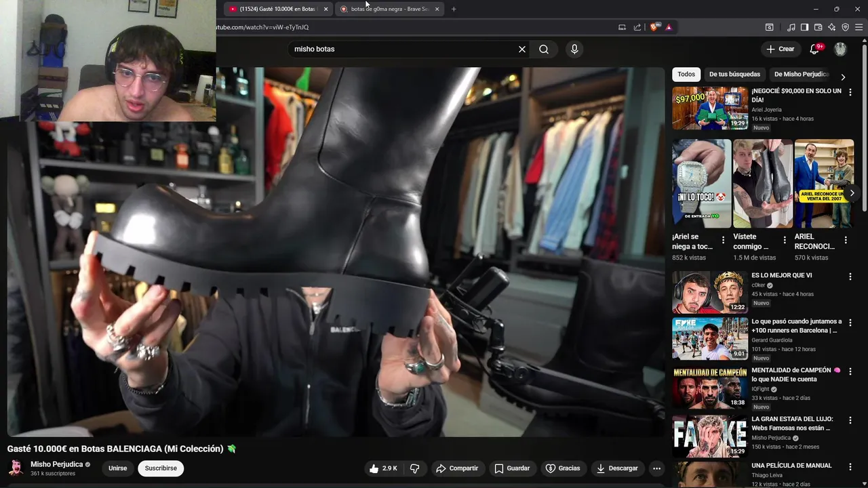Open the ES LO MEJOR QUE VI video title
This screenshot has width=868, height=488.
pyautogui.click(x=782, y=275)
